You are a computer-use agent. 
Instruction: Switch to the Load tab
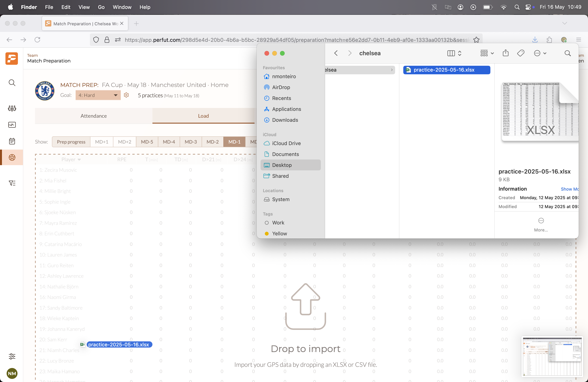(203, 116)
